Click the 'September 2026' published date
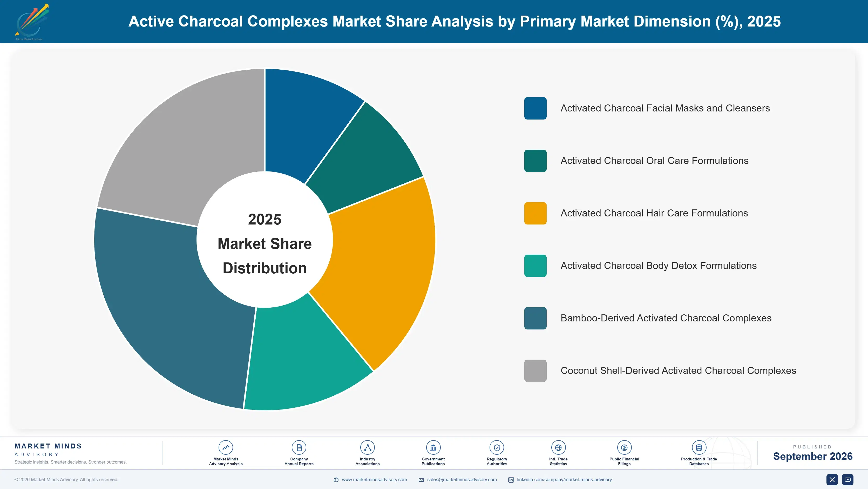This screenshot has height=489, width=868. pyautogui.click(x=813, y=456)
